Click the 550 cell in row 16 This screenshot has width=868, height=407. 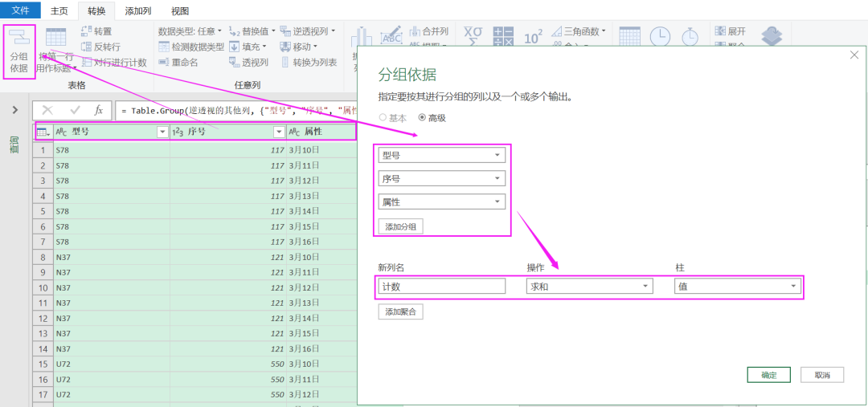(228, 380)
